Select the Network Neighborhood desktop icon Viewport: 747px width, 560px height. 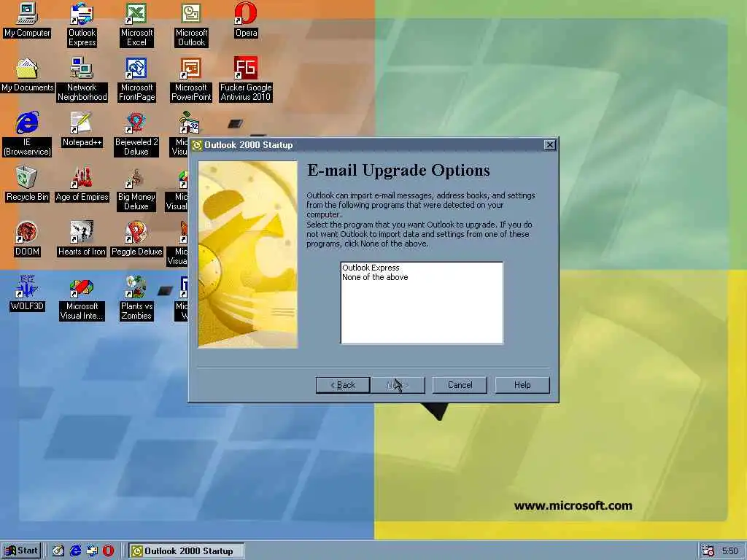click(82, 79)
